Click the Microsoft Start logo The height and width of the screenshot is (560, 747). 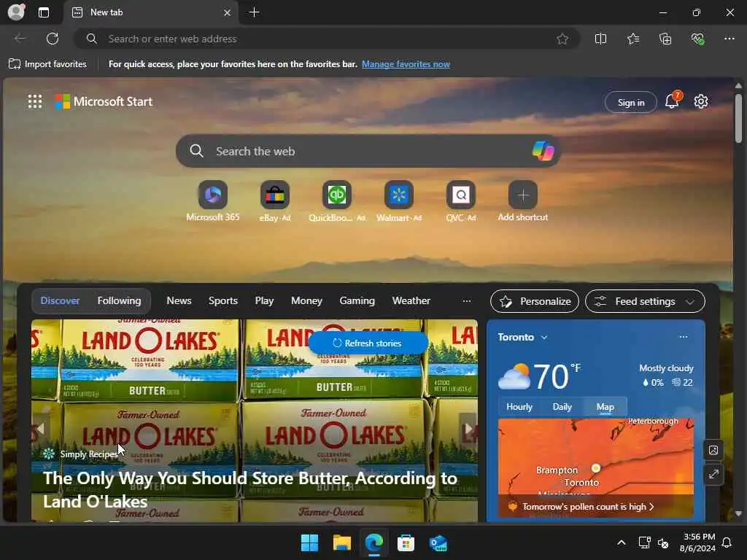pyautogui.click(x=104, y=101)
